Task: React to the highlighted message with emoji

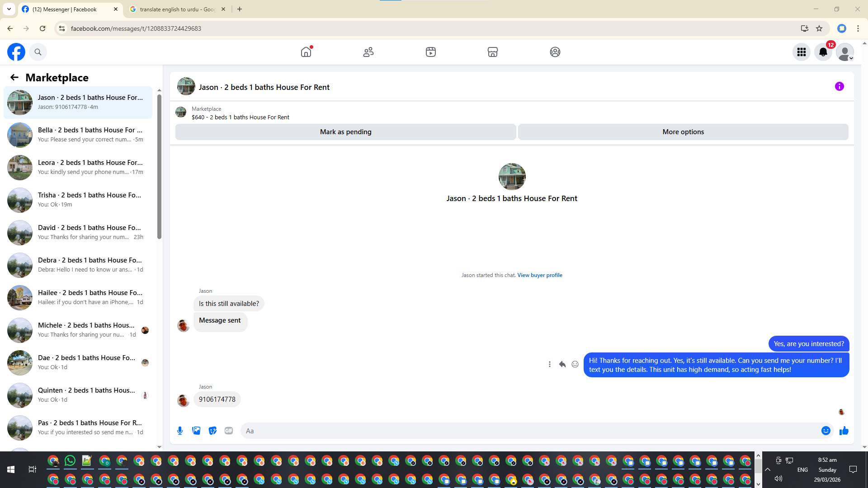Action: [x=575, y=364]
